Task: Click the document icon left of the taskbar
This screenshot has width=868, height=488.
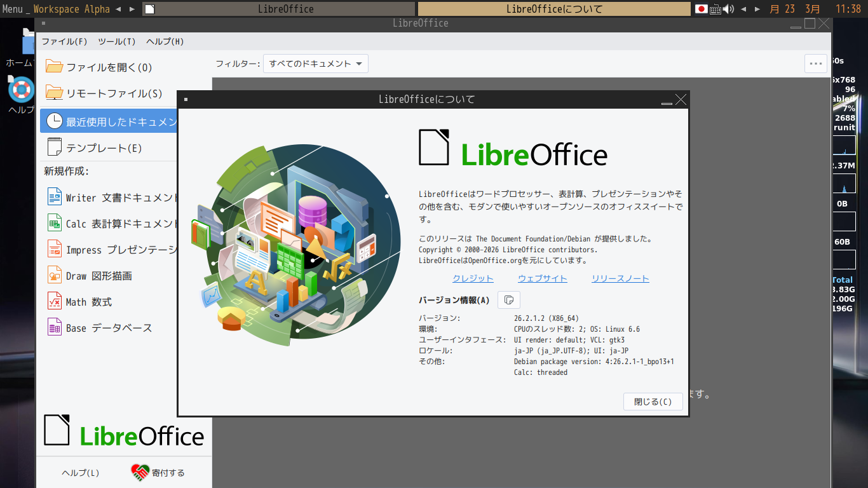Action: [149, 9]
